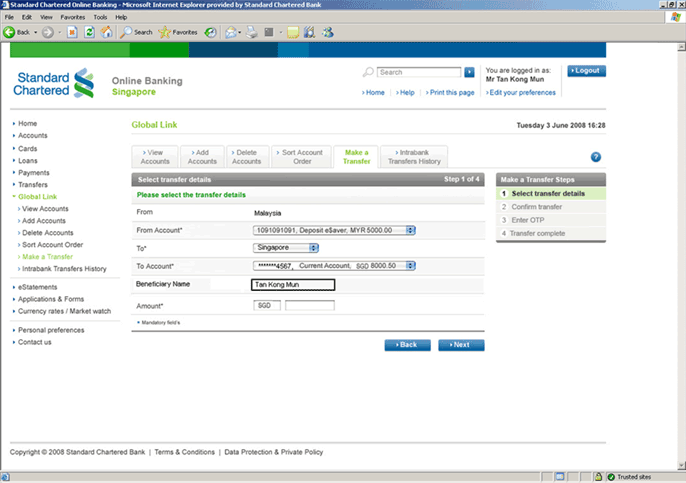
Task: Switch to Sort Account Order tab
Action: pyautogui.click(x=302, y=157)
